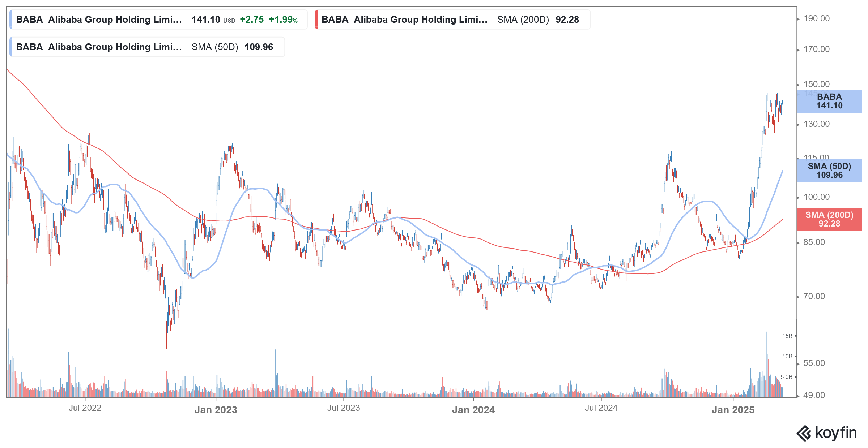Click the Jul 2023 date label
Viewport: 868px width, 448px height.
click(344, 408)
